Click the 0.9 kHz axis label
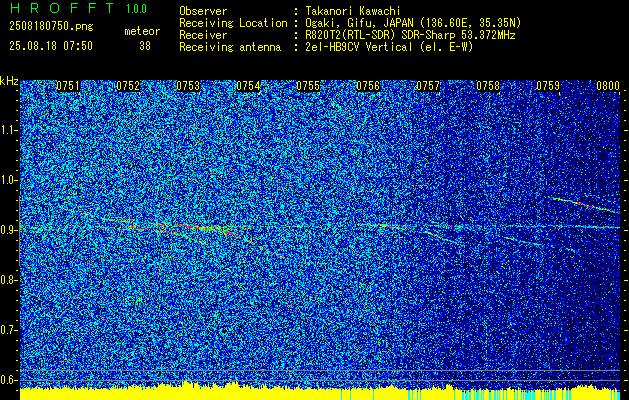 pyautogui.click(x=8, y=230)
